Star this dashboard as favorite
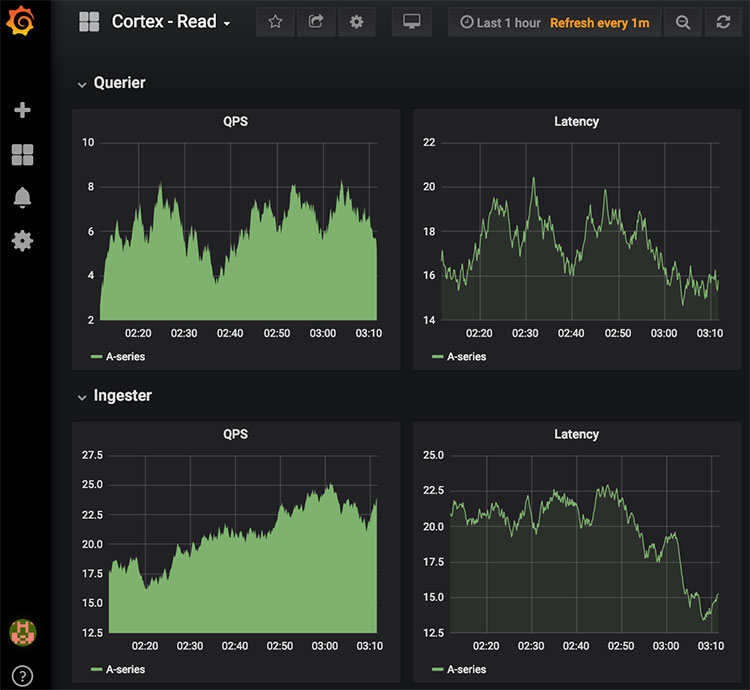 pyautogui.click(x=275, y=22)
